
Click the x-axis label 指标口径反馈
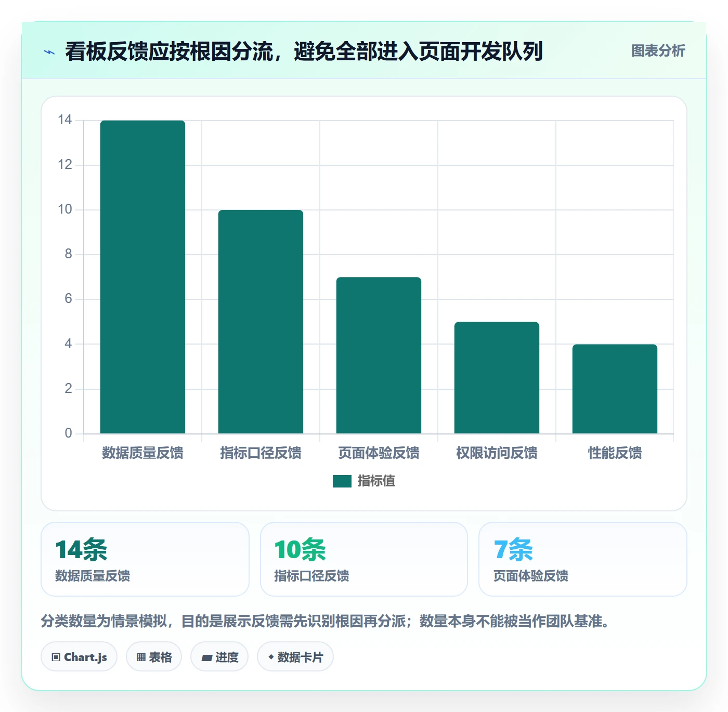point(261,453)
